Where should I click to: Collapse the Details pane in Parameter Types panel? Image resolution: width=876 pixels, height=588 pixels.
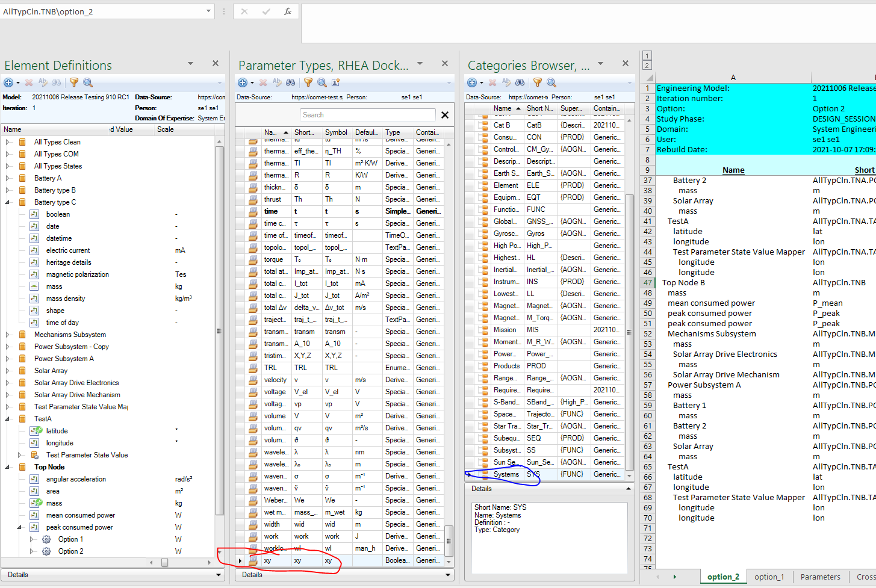pos(448,575)
